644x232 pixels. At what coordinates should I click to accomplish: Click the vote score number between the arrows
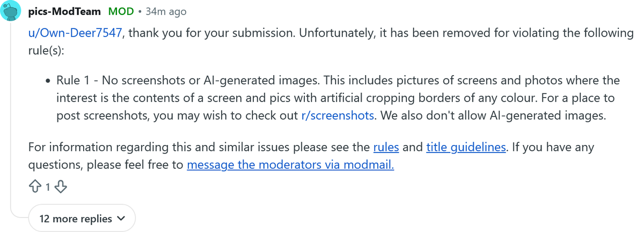coord(48,187)
